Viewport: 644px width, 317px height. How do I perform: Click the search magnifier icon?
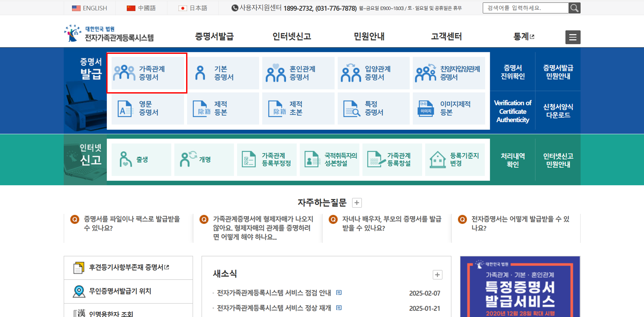pyautogui.click(x=575, y=8)
